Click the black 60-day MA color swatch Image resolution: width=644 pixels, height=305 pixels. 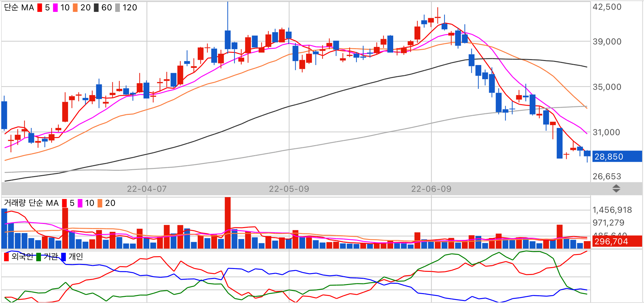(96, 8)
